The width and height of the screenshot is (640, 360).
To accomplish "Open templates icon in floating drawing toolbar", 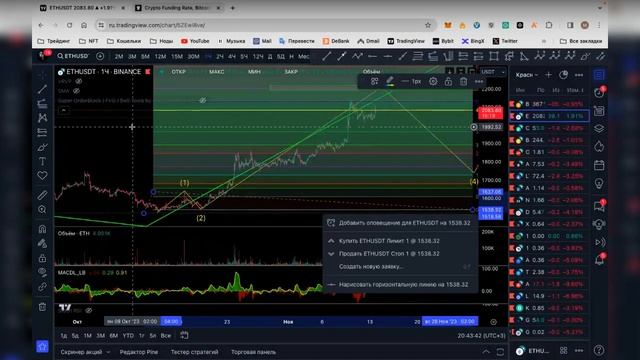I will point(374,82).
